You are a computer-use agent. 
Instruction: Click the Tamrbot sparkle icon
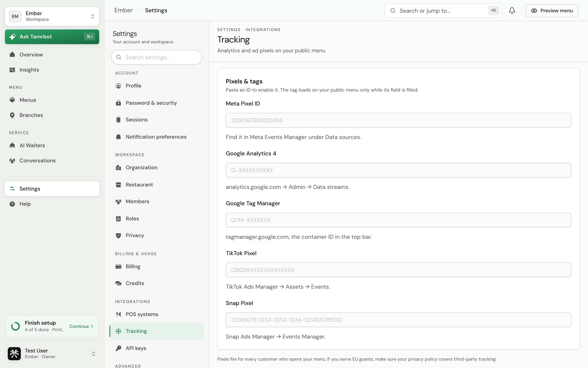pos(12,37)
